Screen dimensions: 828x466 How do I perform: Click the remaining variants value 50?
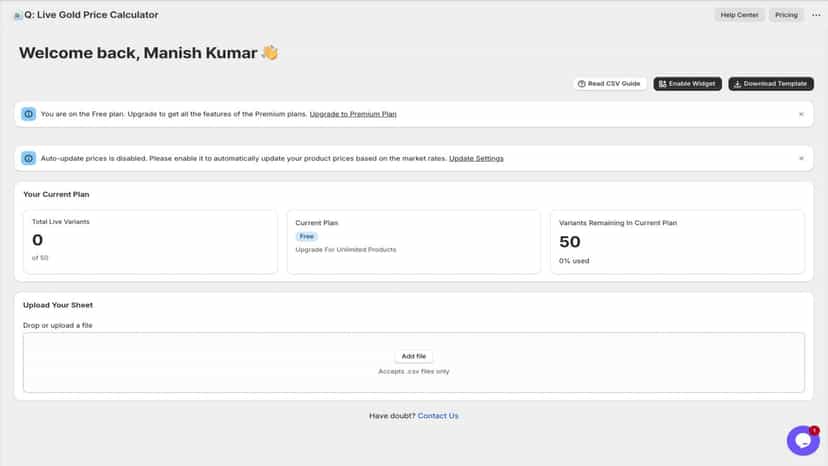[569, 242]
